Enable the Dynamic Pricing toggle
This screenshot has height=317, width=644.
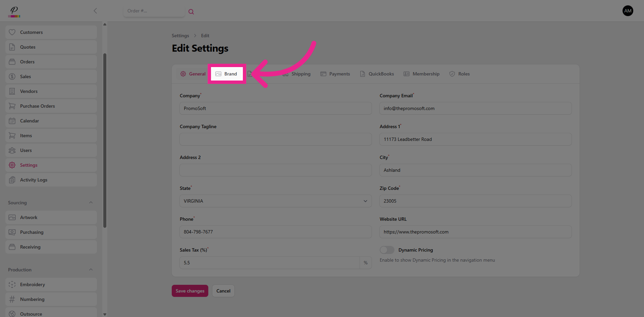[x=387, y=250]
